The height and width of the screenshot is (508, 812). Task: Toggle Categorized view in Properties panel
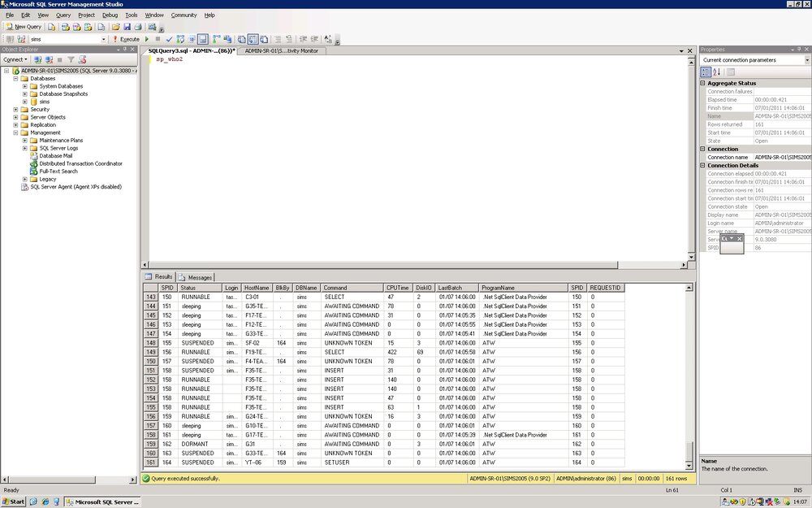[706, 72]
